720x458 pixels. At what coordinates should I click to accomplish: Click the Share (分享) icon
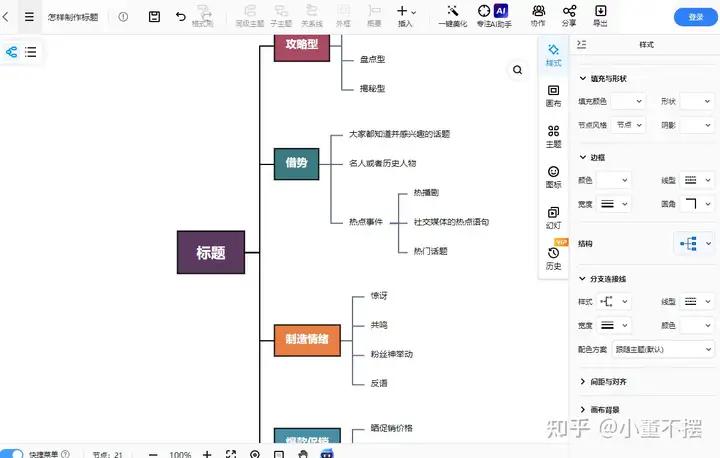tap(569, 16)
